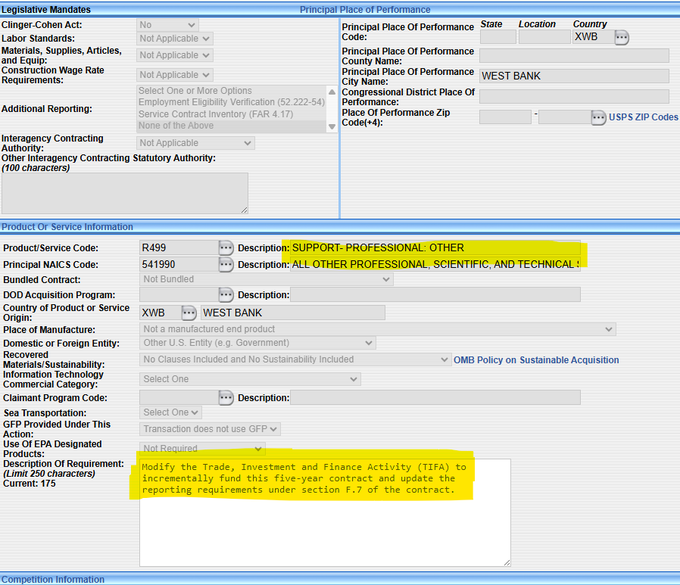Image resolution: width=680 pixels, height=585 pixels.
Task: Open the Product/Service Code lookup button
Action: (x=226, y=247)
